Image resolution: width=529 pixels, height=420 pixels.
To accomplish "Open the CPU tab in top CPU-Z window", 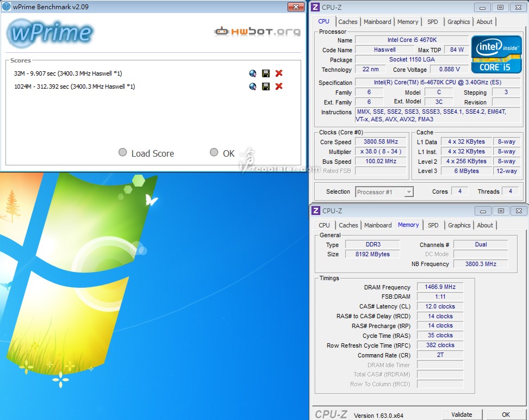I will 323,21.
